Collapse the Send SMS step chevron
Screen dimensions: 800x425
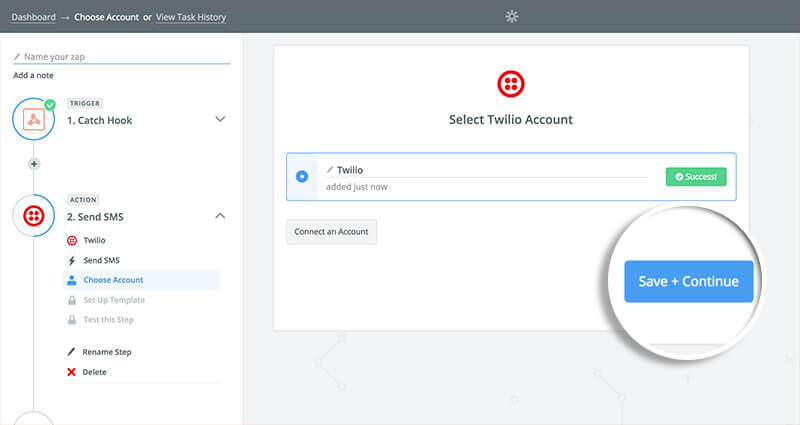(220, 216)
